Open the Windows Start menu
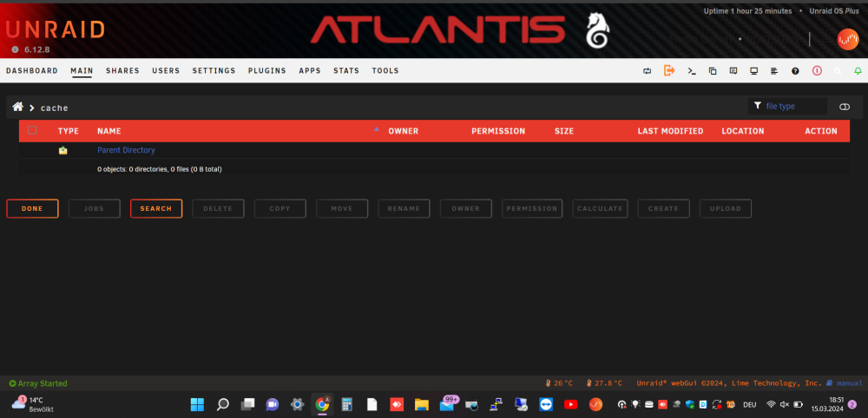 [197, 404]
